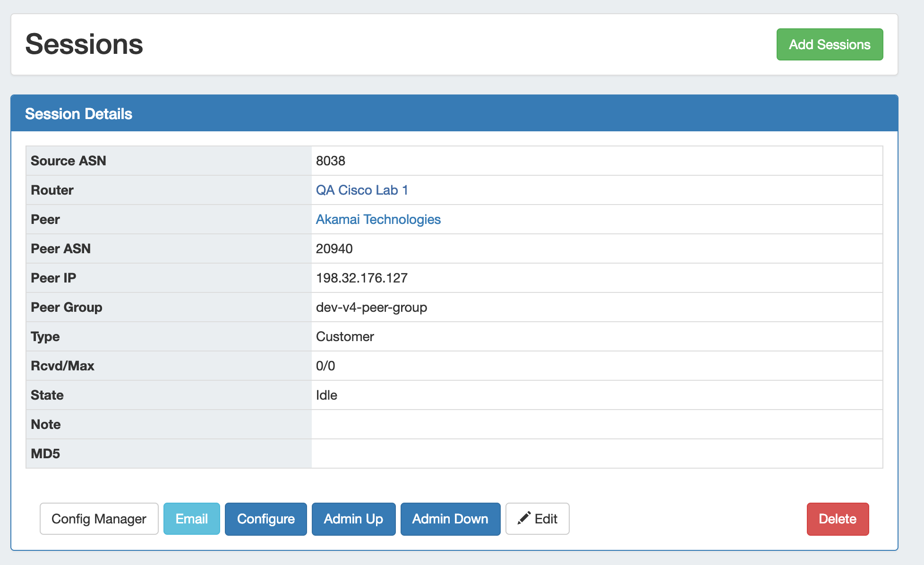The height and width of the screenshot is (565, 924).
Task: Click the Peer ASN value 20940
Action: pos(334,248)
